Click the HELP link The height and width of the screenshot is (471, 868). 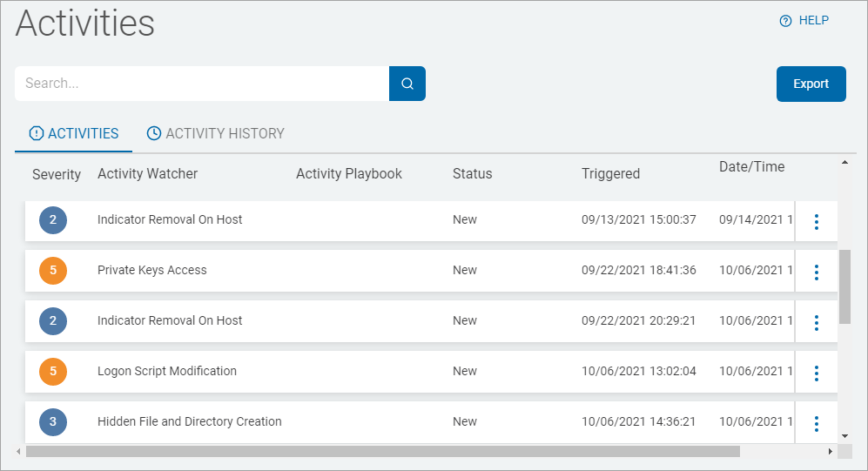click(813, 21)
